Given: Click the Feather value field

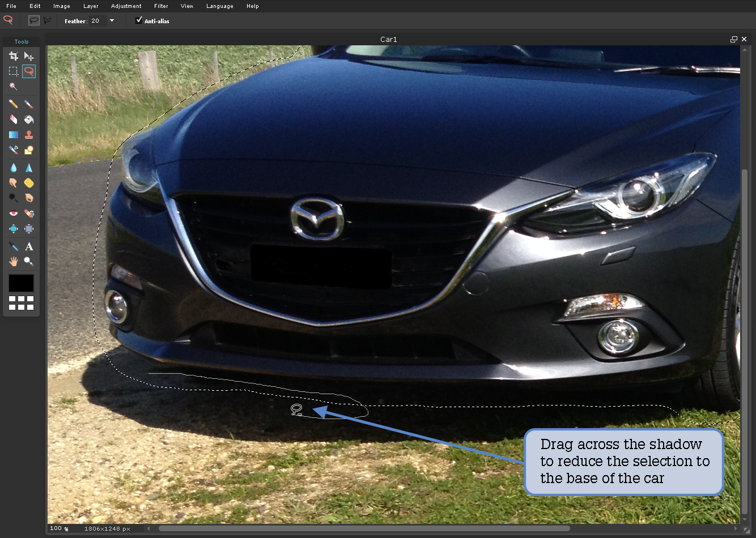Looking at the screenshot, I should [97, 20].
